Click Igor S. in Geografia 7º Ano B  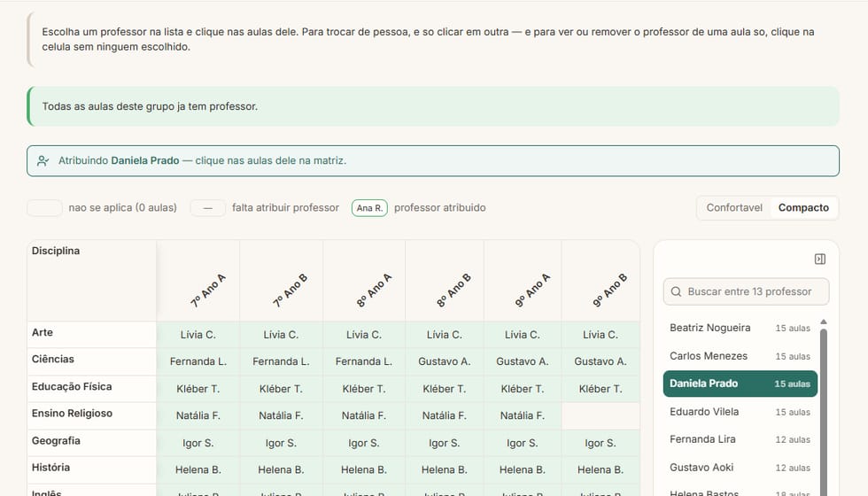tap(282, 443)
